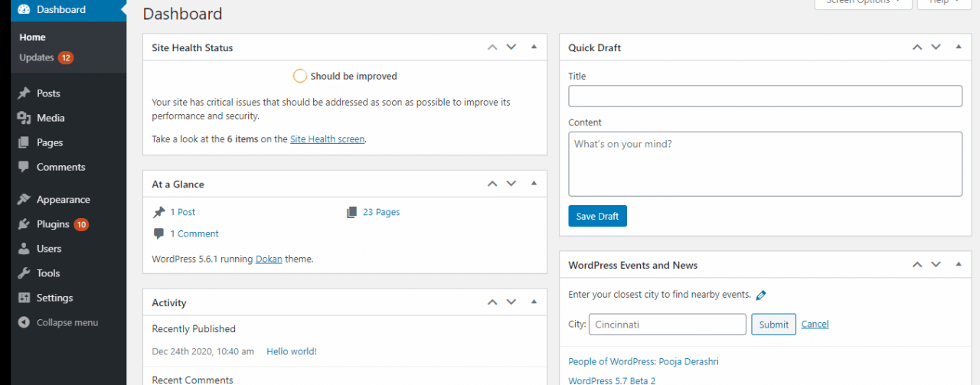This screenshot has height=385, width=980.
Task: Click the Site Health status circle indicator
Action: (300, 76)
